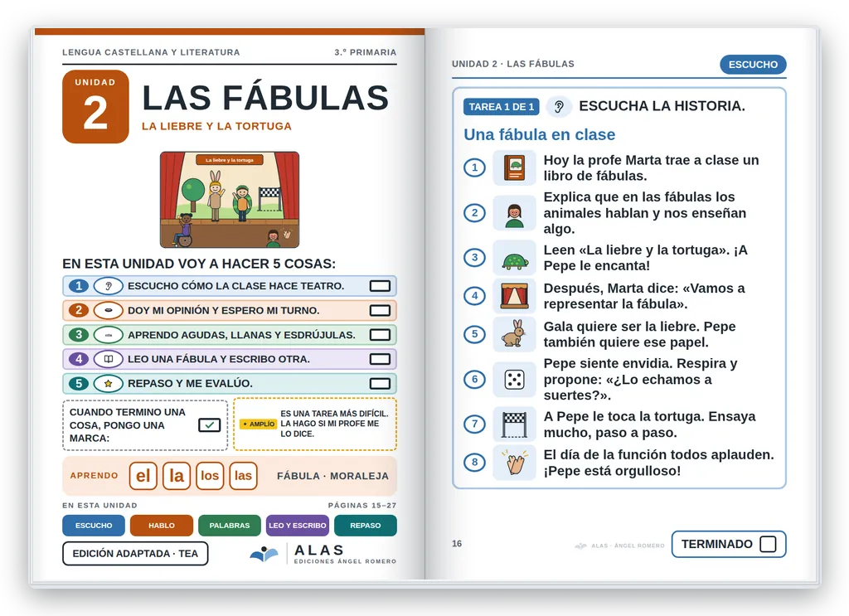Click the TAREA 1 DE 1 badge
The image size is (849, 616).
click(x=502, y=107)
